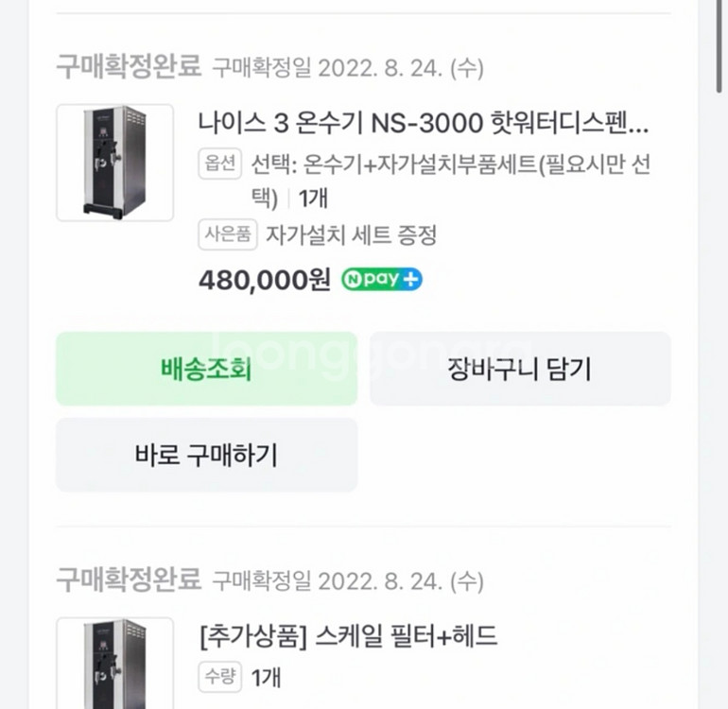Click the 사은품 label badge
The image size is (728, 709).
click(228, 234)
